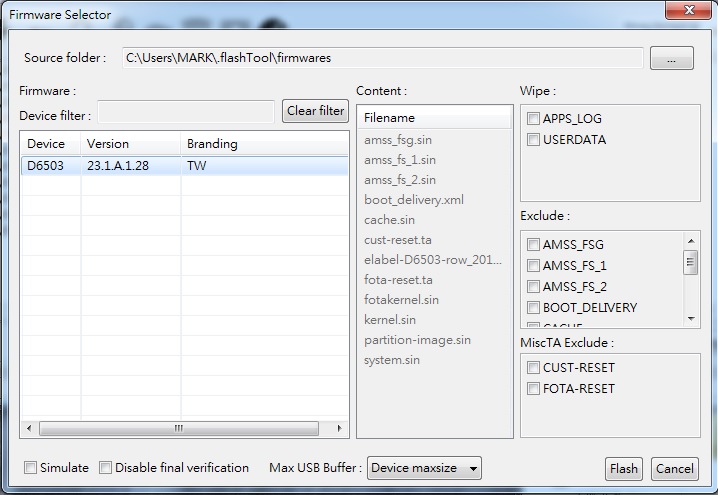Browse for source folder with the ellipsis button
Viewport: 718px width, 495px height.
click(671, 58)
